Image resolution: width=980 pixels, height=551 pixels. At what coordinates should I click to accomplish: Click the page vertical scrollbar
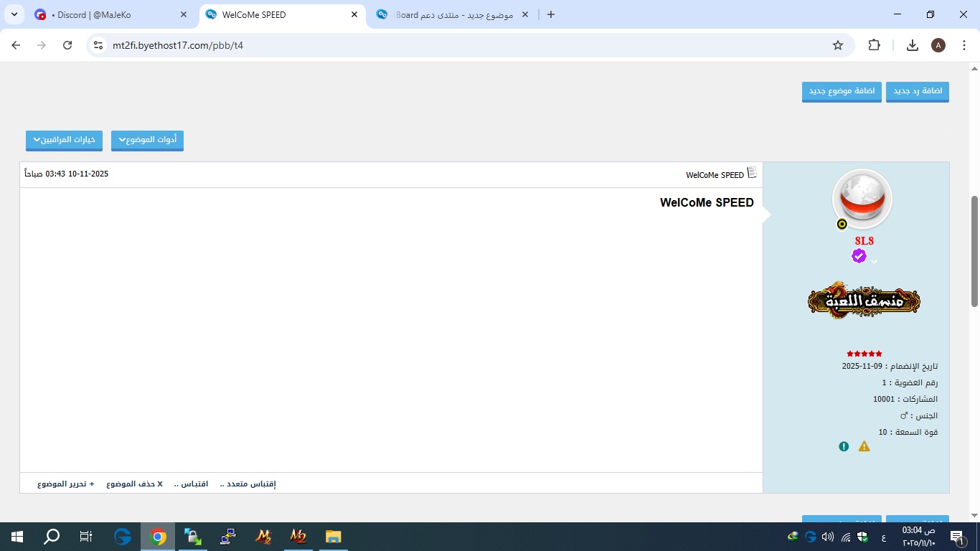pos(974,251)
